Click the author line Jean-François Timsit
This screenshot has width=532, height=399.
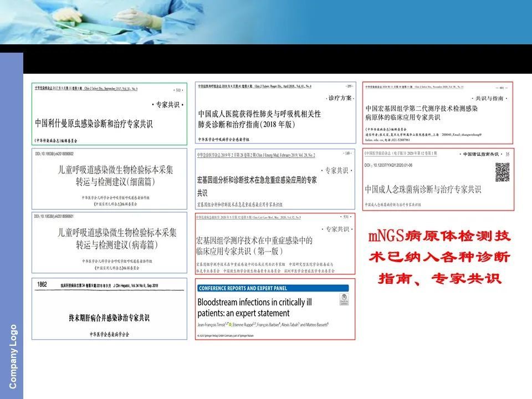pyautogui.click(x=263, y=325)
